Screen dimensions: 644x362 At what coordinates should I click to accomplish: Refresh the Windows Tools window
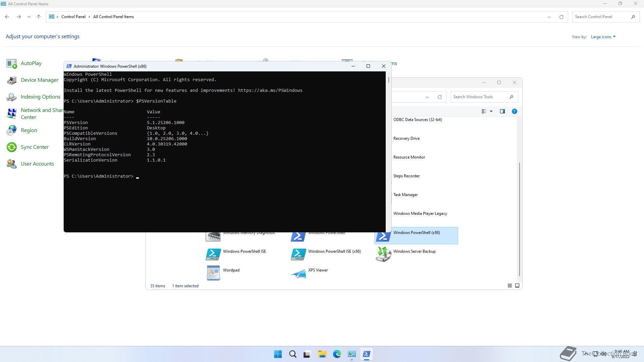(x=439, y=97)
